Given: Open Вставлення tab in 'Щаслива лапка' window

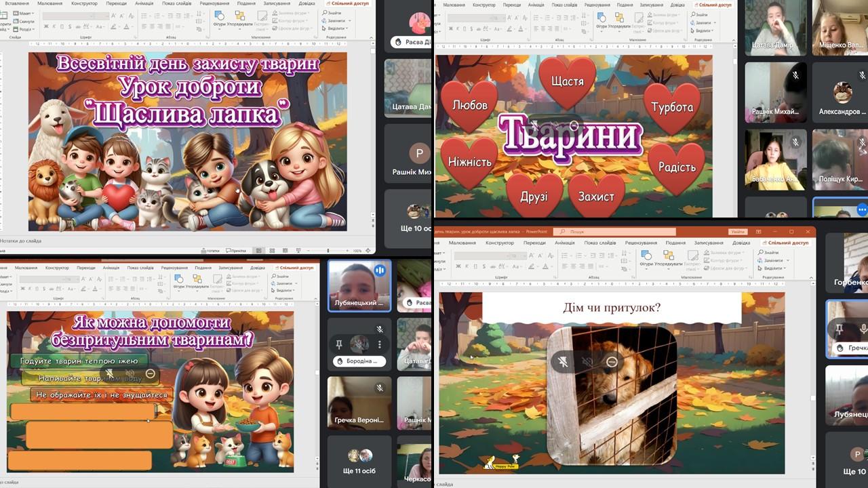Looking at the screenshot, I should [x=17, y=3].
